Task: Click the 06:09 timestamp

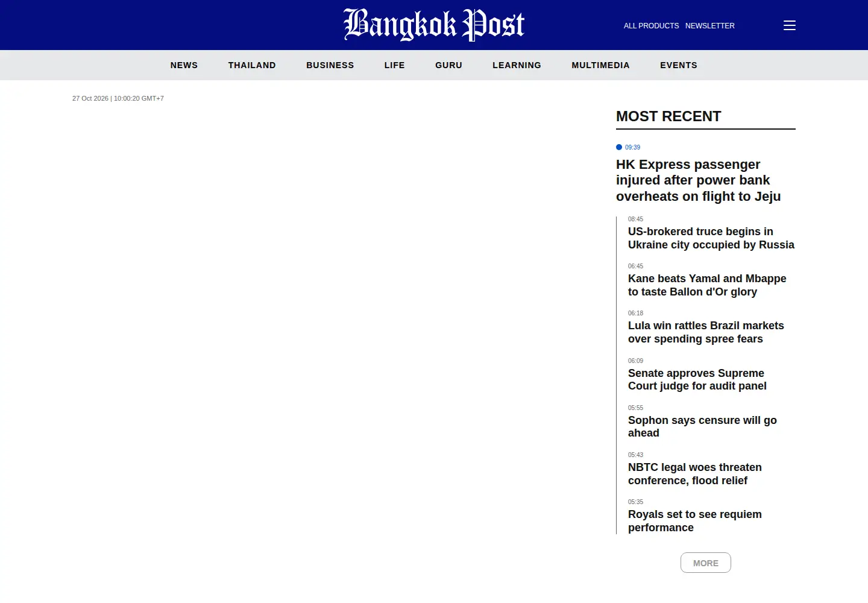Action: coord(635,361)
